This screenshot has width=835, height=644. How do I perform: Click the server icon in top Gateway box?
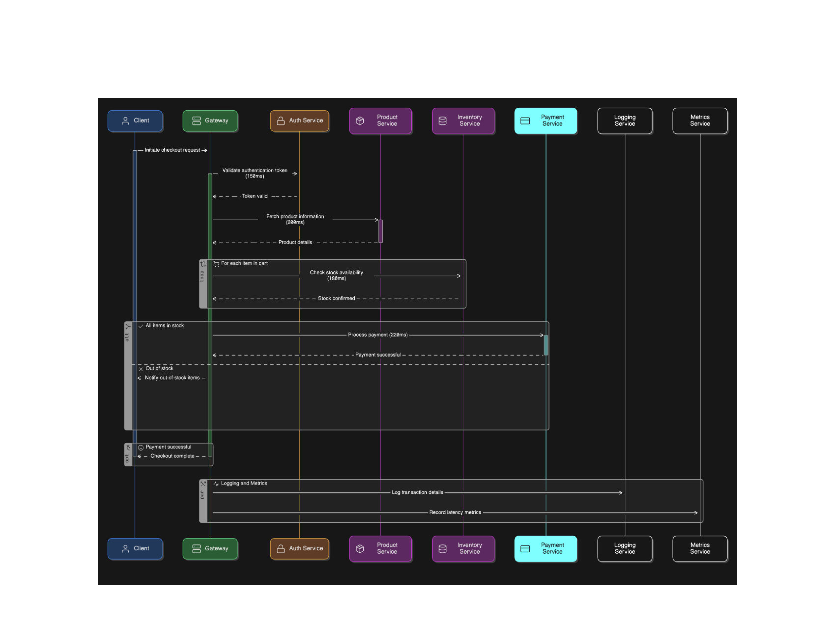(196, 121)
